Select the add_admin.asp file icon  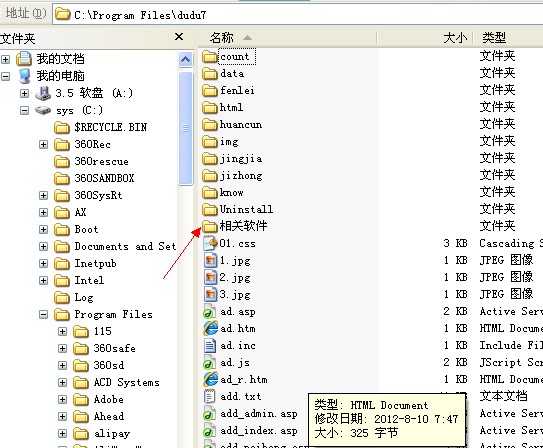click(210, 414)
